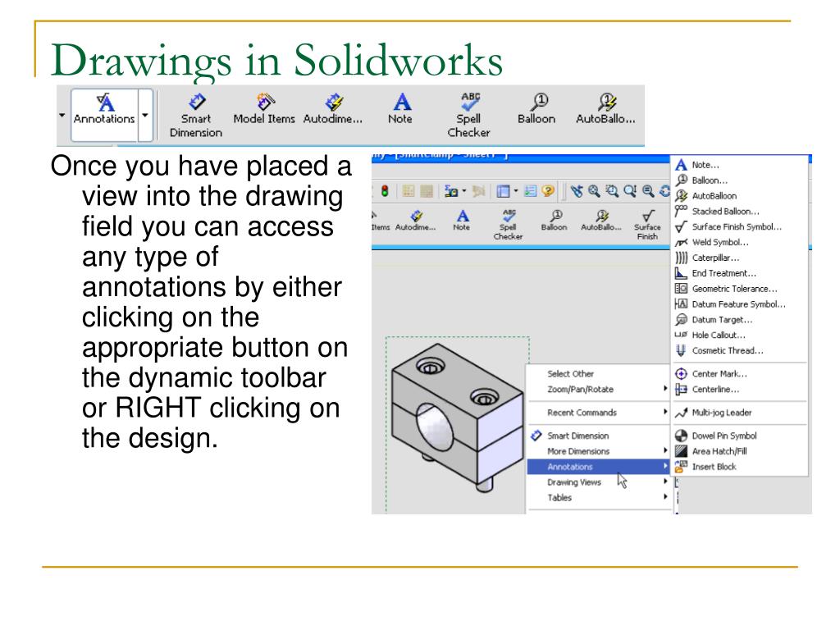Select Smart Dimension in the top toolbar
Viewport: 840px width, 630px height.
point(196,115)
